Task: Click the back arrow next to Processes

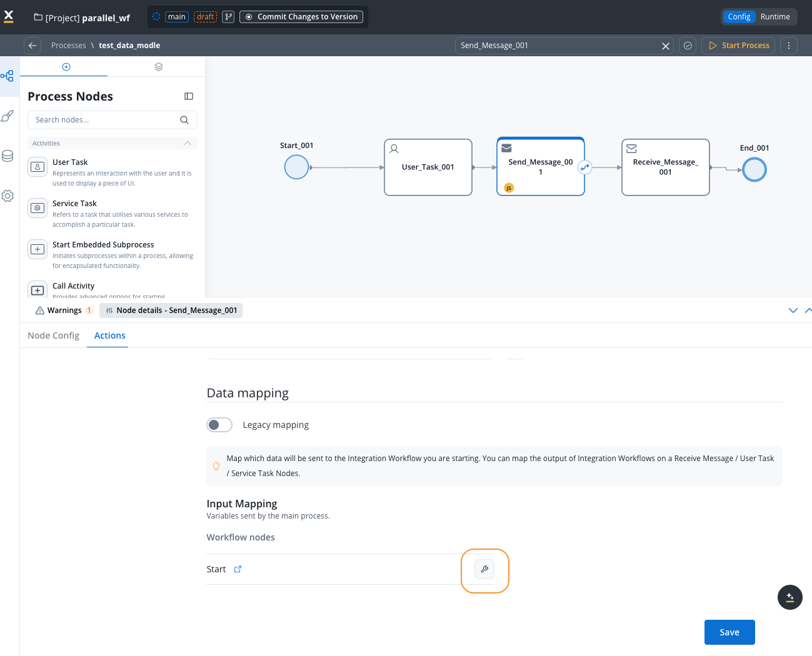Action: [33, 46]
